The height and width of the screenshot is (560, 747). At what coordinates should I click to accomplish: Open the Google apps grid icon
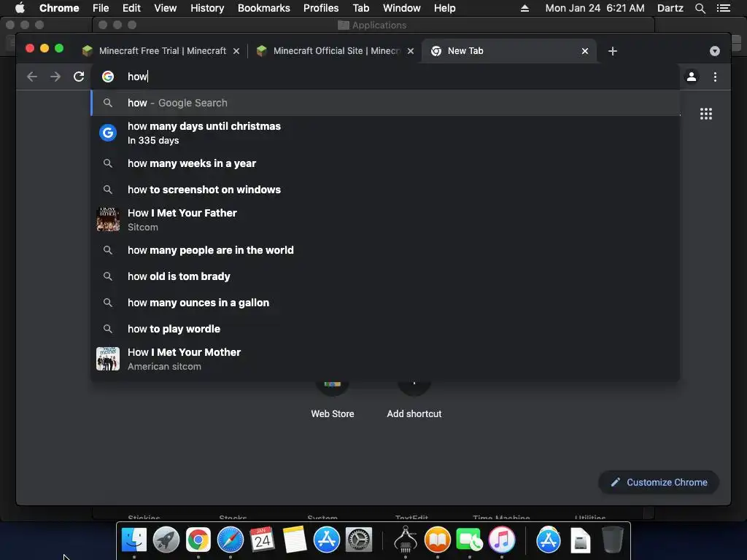pos(706,114)
